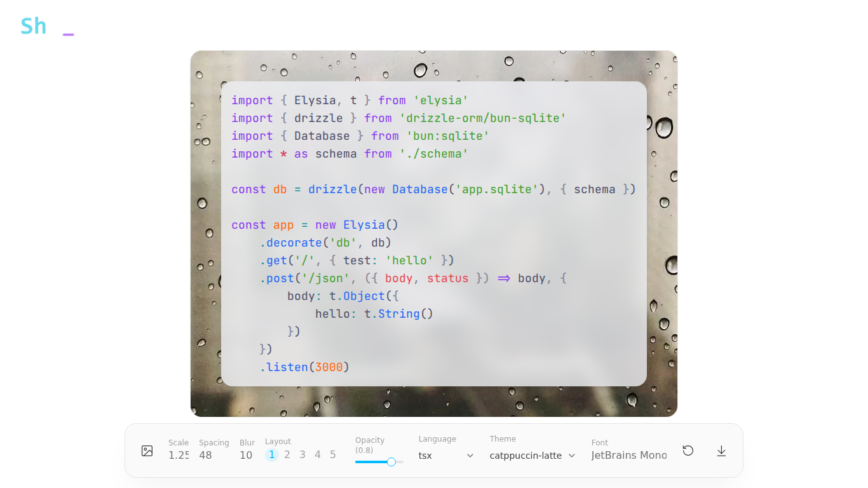Image resolution: width=868 pixels, height=488 pixels.
Task: Select layout option 5
Action: (x=333, y=455)
